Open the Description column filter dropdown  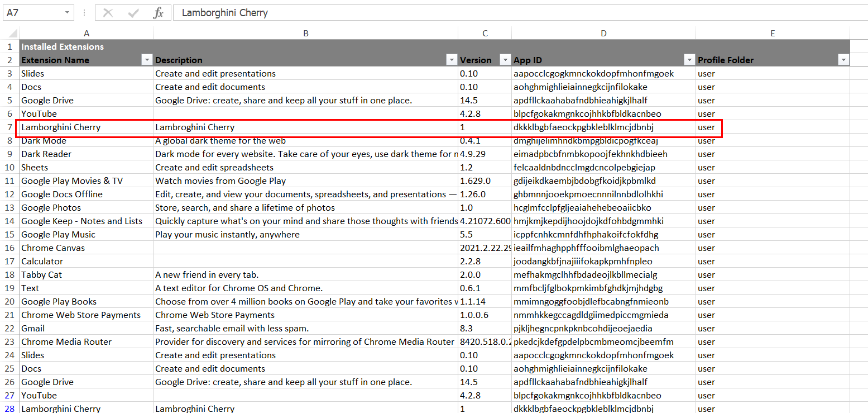click(452, 60)
